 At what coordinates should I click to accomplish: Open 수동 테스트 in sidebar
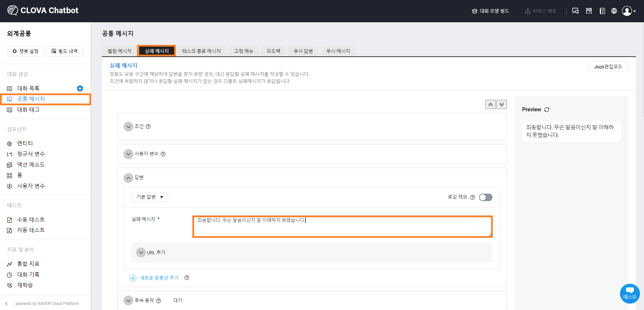click(x=31, y=220)
